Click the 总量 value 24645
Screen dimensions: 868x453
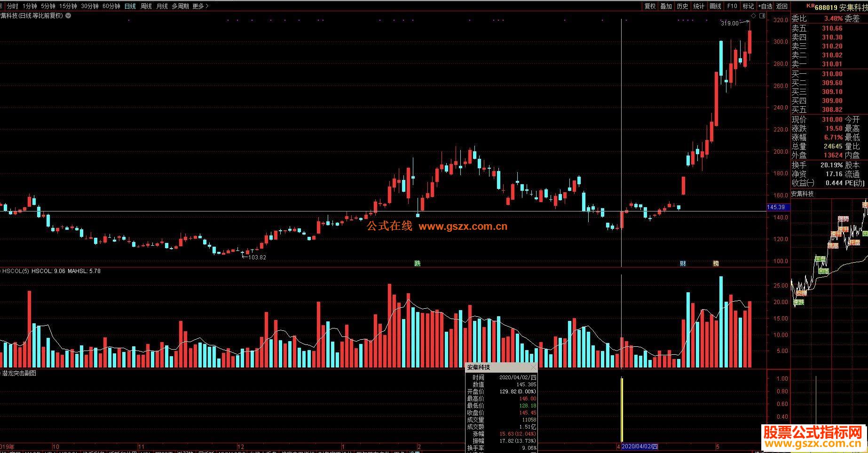coord(833,146)
